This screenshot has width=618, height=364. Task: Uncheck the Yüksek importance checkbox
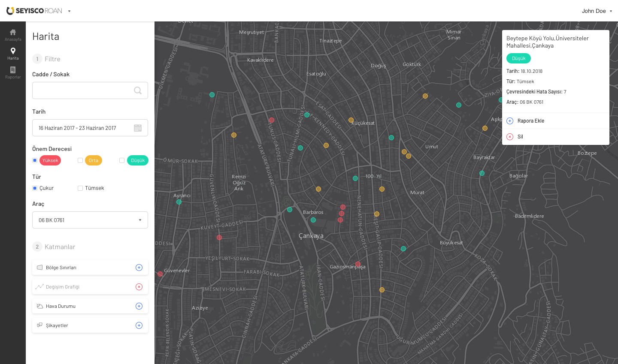tap(35, 160)
